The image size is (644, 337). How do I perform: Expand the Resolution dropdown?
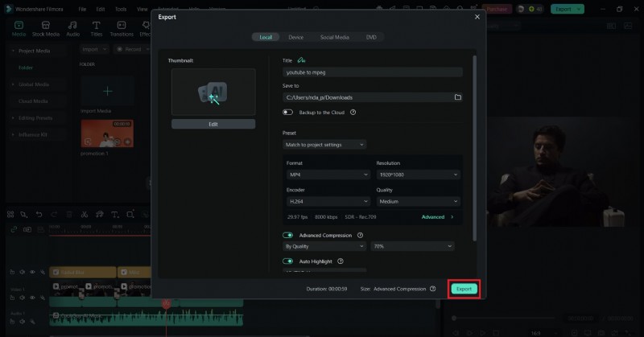[417, 175]
